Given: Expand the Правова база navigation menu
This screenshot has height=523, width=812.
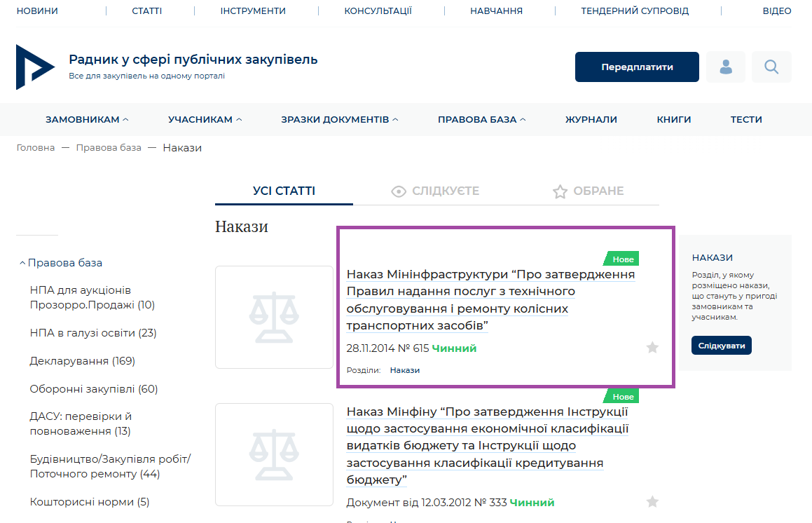Looking at the screenshot, I should 481,120.
